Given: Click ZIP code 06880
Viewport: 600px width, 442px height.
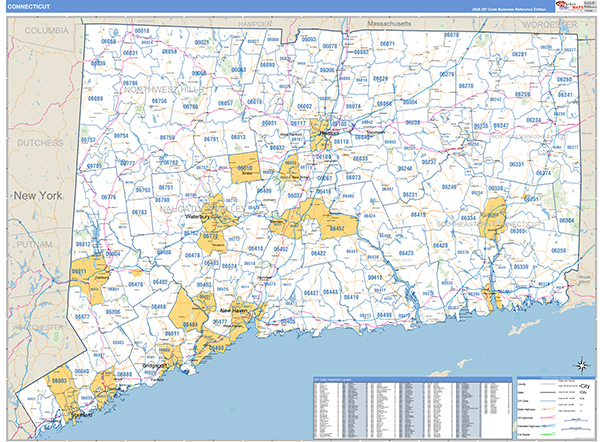Looking at the screenshot, I should pyautogui.click(x=124, y=374).
